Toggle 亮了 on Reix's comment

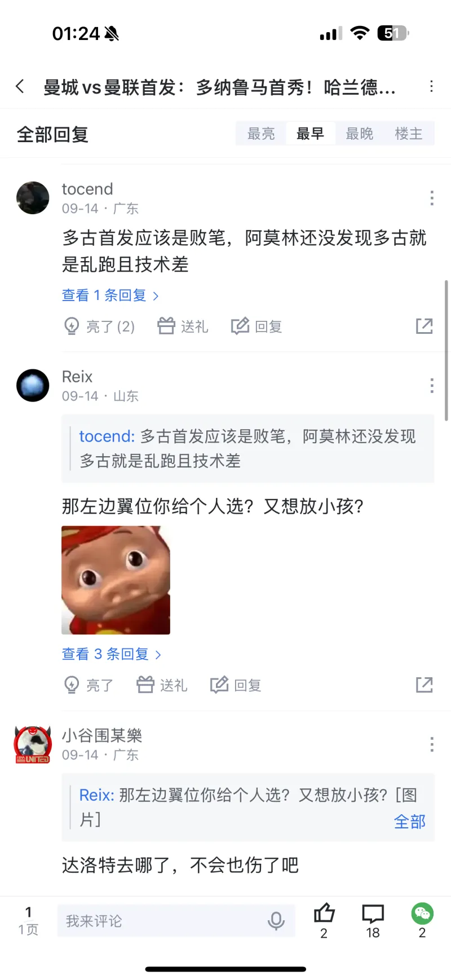pyautogui.click(x=89, y=685)
